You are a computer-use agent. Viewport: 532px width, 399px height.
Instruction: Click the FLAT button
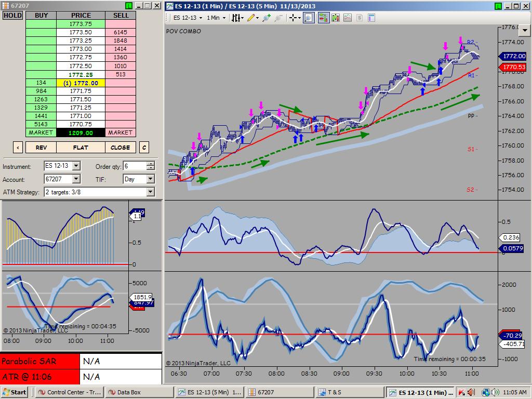click(x=81, y=148)
